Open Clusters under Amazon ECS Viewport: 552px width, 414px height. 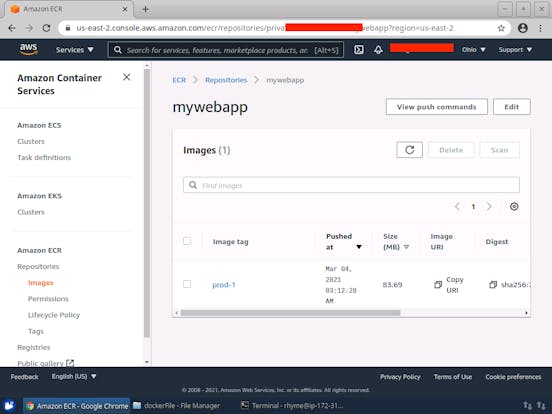(31, 141)
